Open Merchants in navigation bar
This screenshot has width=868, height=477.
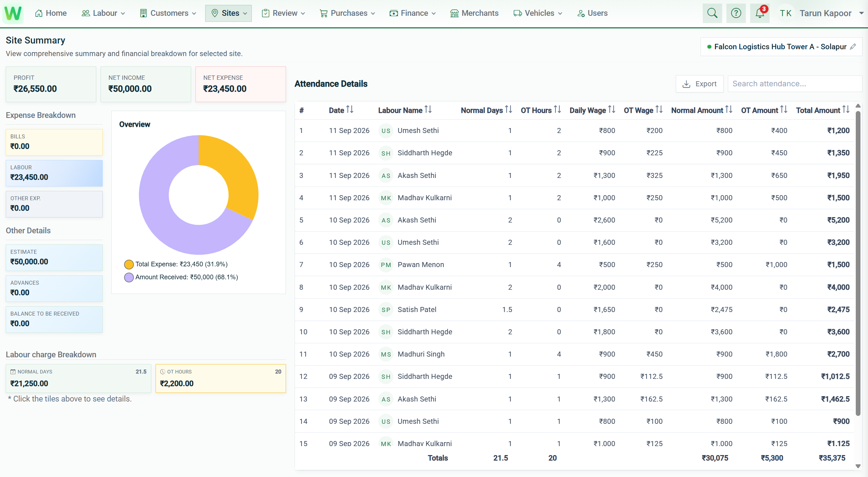(x=474, y=13)
